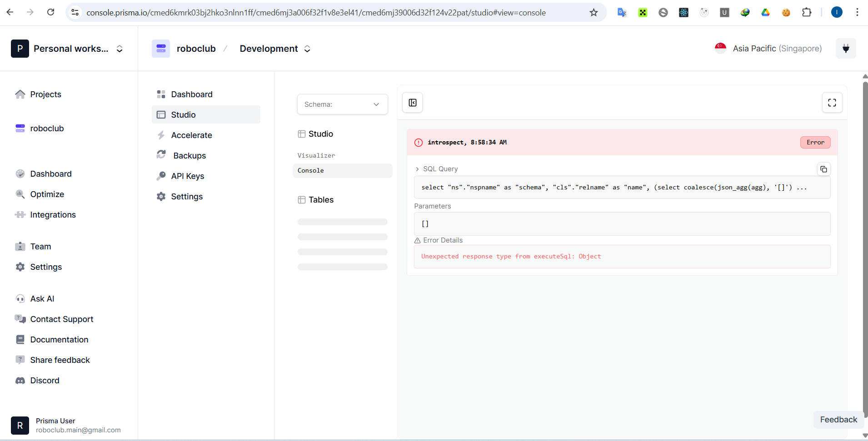
Task: Click the database connect plug icon
Action: pos(846,49)
